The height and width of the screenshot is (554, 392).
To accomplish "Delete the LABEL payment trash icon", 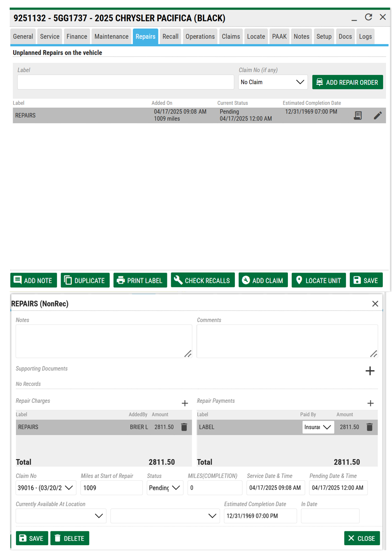I will [x=370, y=427].
